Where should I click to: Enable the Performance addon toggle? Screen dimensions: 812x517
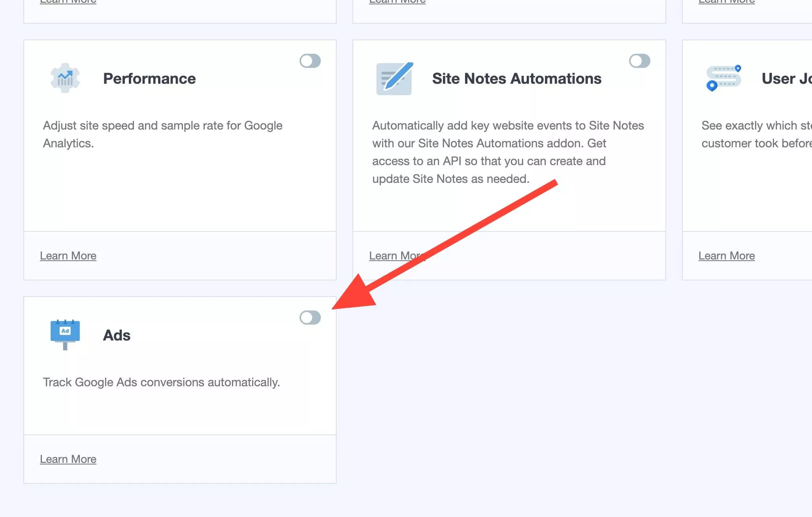coord(310,61)
